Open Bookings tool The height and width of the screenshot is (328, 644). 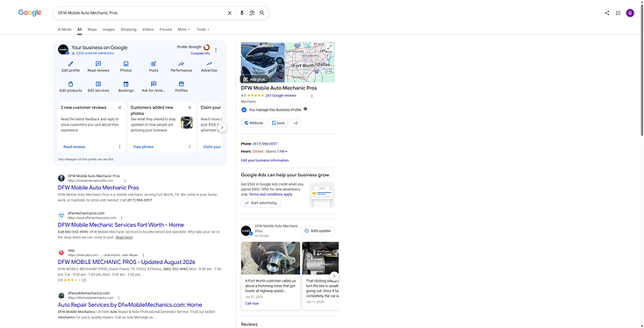[x=126, y=87]
